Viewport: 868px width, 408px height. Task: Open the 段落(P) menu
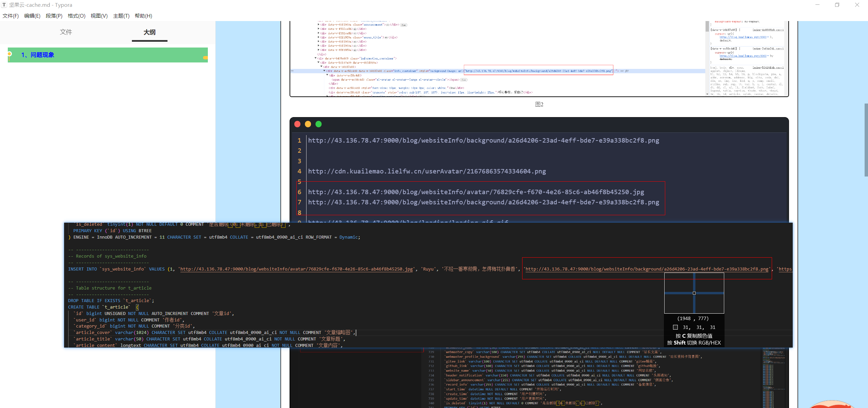[x=54, y=16]
